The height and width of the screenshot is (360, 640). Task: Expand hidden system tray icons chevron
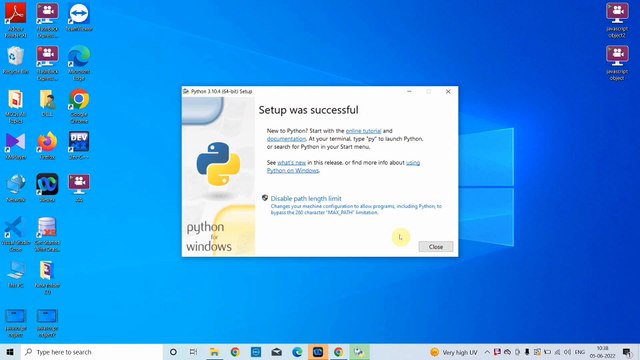[x=487, y=352]
